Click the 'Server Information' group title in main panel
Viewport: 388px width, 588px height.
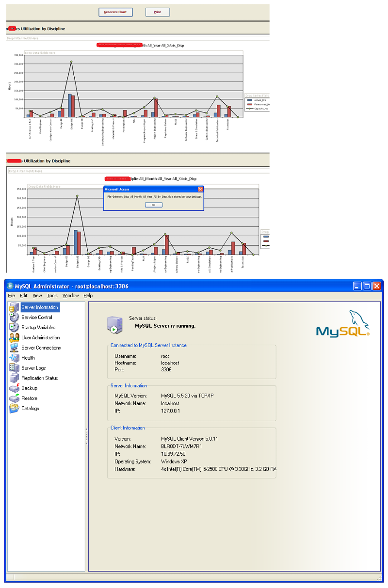click(x=129, y=386)
